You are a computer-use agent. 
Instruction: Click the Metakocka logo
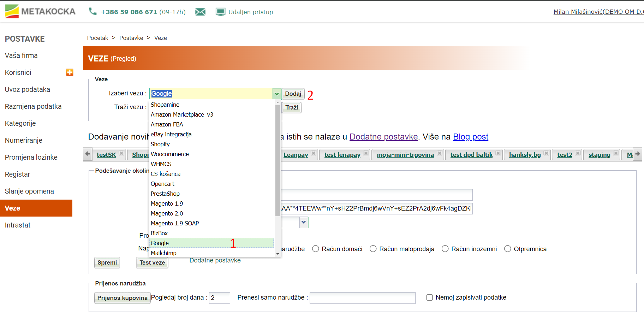click(40, 11)
